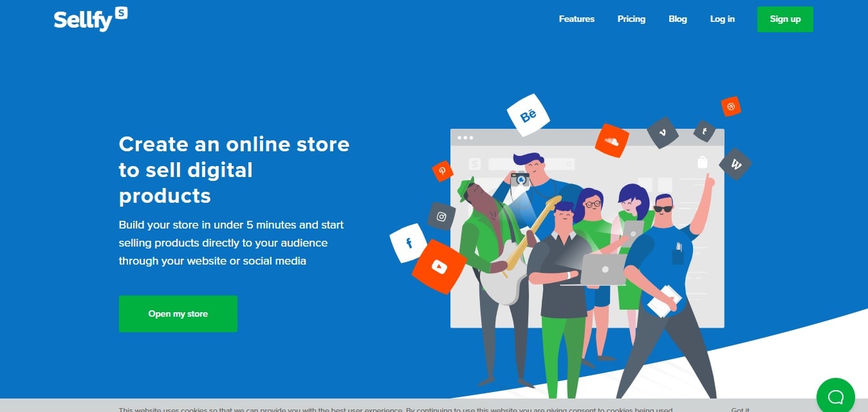Dismiss cookie notice with Got it
Viewport: 868px width, 412px height.
[740, 409]
